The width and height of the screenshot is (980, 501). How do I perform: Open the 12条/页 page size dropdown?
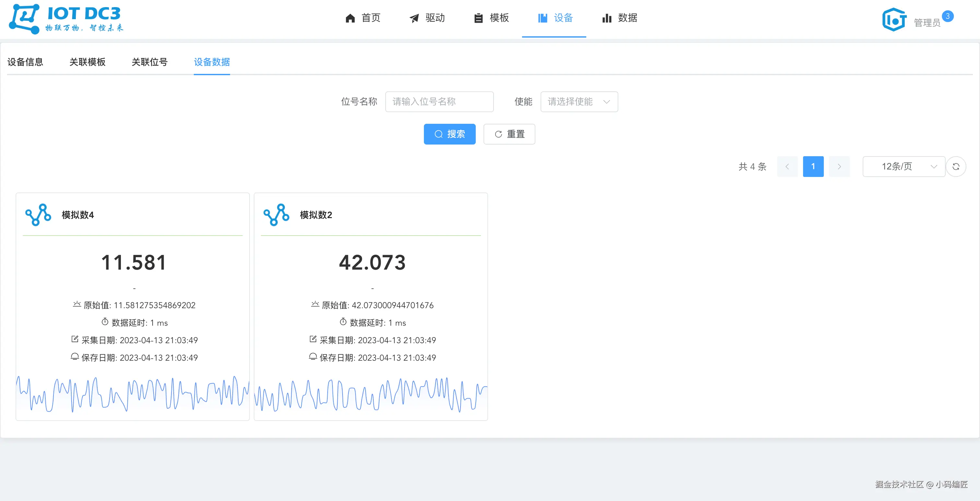(904, 167)
